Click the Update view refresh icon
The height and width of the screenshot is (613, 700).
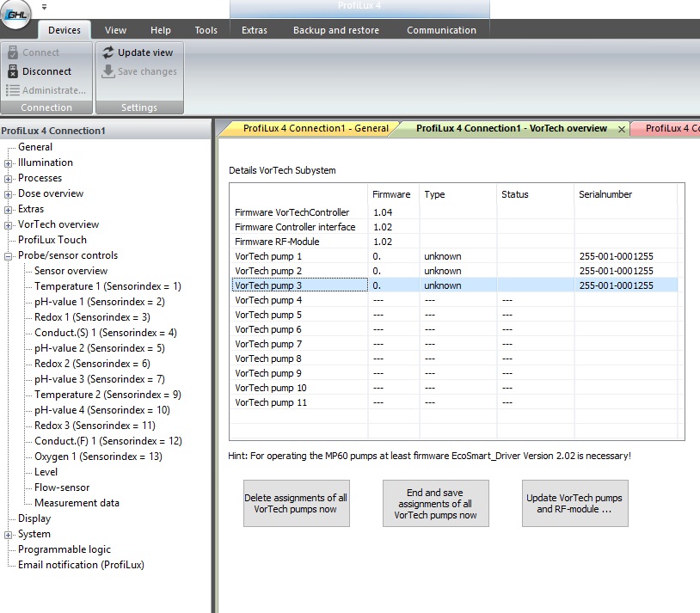[108, 52]
